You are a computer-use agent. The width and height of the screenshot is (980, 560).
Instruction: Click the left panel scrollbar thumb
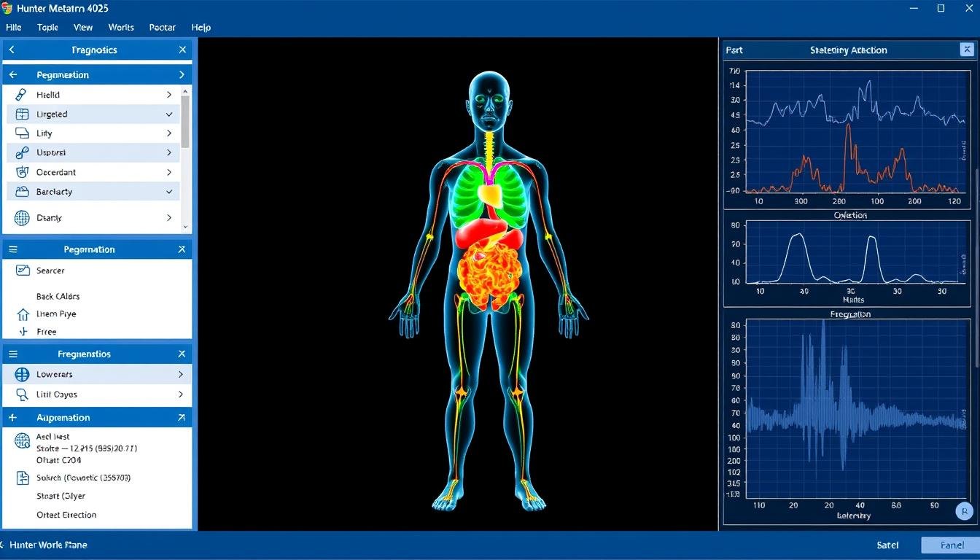[x=185, y=120]
